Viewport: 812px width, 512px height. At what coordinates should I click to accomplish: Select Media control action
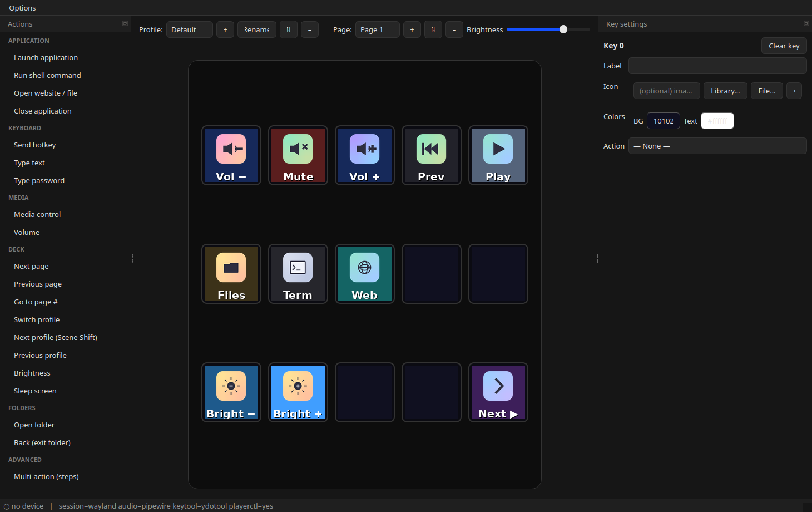click(66, 214)
